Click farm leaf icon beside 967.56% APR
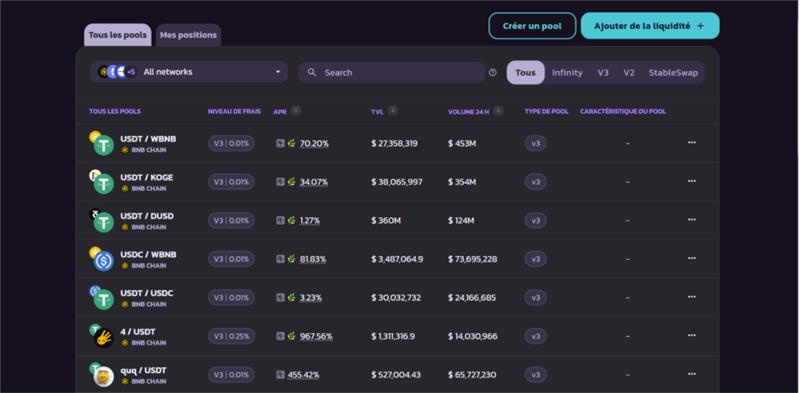This screenshot has height=393, width=800. click(291, 336)
